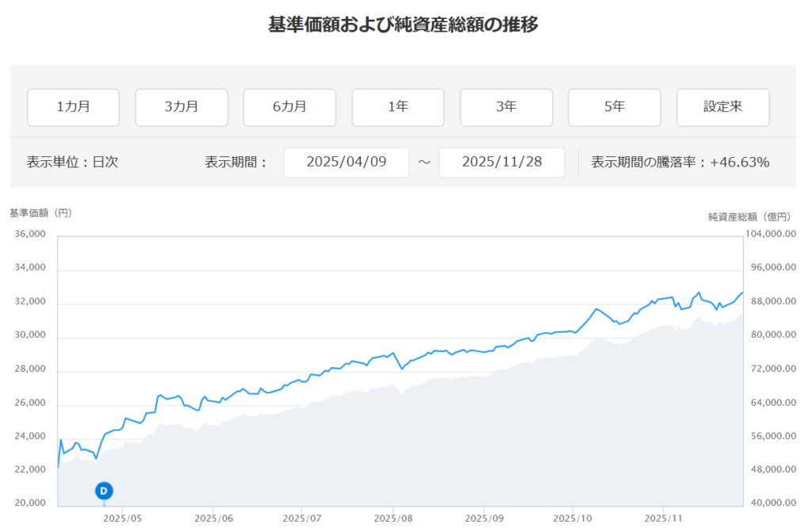Open the start date field 2025/04/09

(346, 163)
